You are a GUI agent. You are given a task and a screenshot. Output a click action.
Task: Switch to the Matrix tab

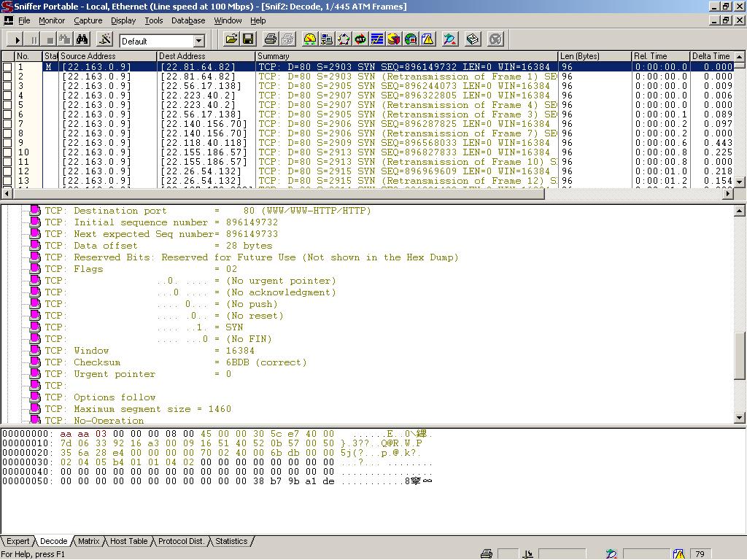click(88, 541)
